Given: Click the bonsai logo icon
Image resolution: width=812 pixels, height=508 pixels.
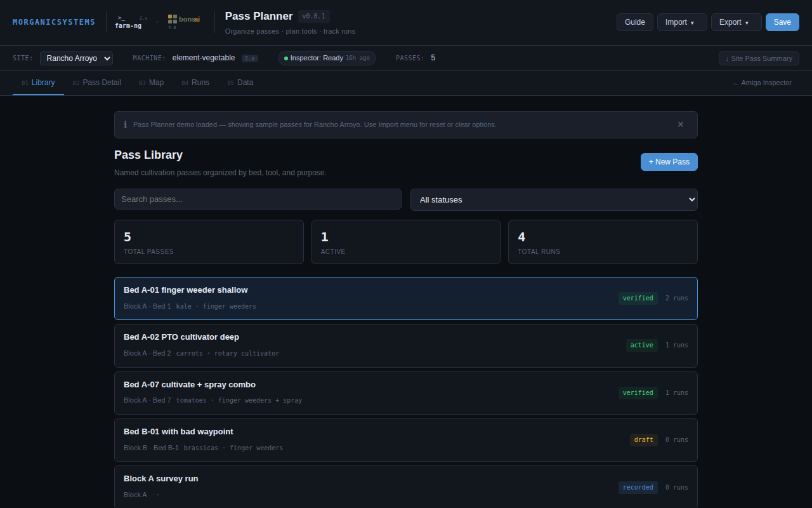Looking at the screenshot, I should 183,20.
